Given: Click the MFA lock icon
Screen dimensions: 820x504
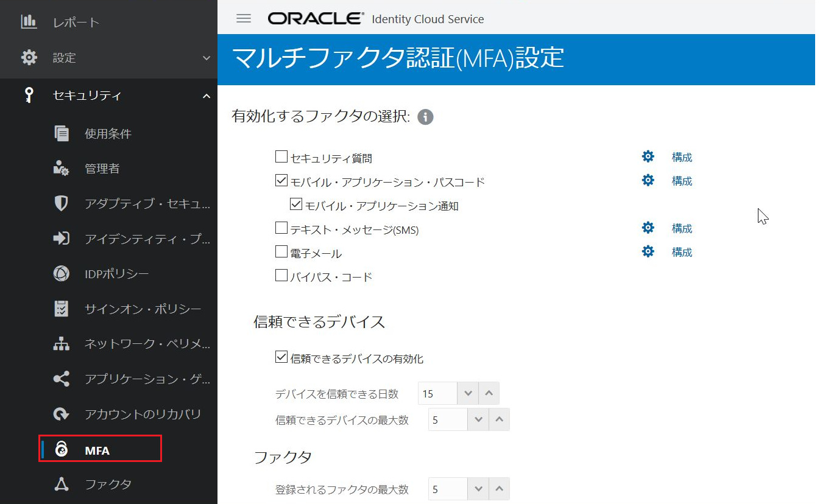Looking at the screenshot, I should click(x=61, y=449).
